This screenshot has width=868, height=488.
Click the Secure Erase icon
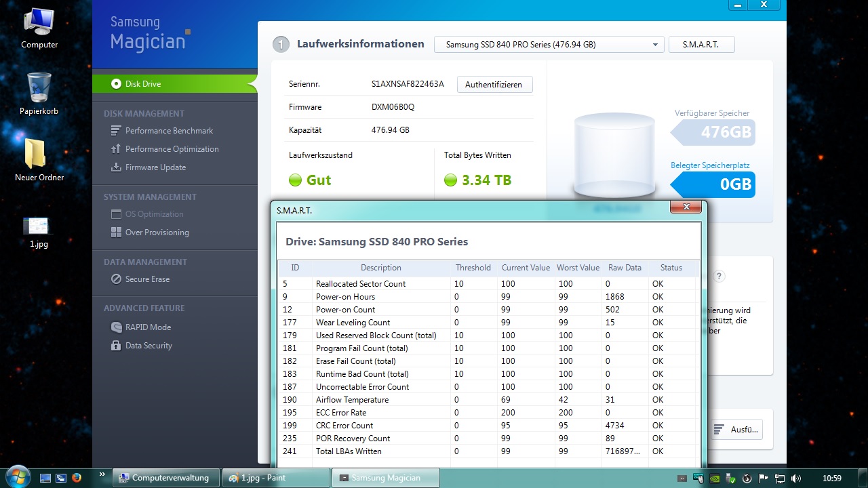tap(115, 279)
